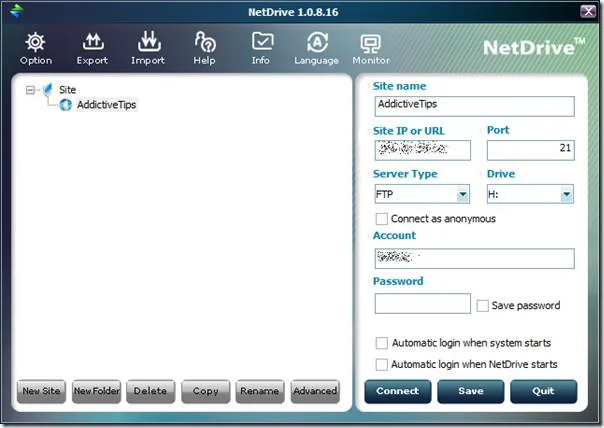Select AddictiveTips in the site tree
The height and width of the screenshot is (428, 604).
pyautogui.click(x=106, y=105)
